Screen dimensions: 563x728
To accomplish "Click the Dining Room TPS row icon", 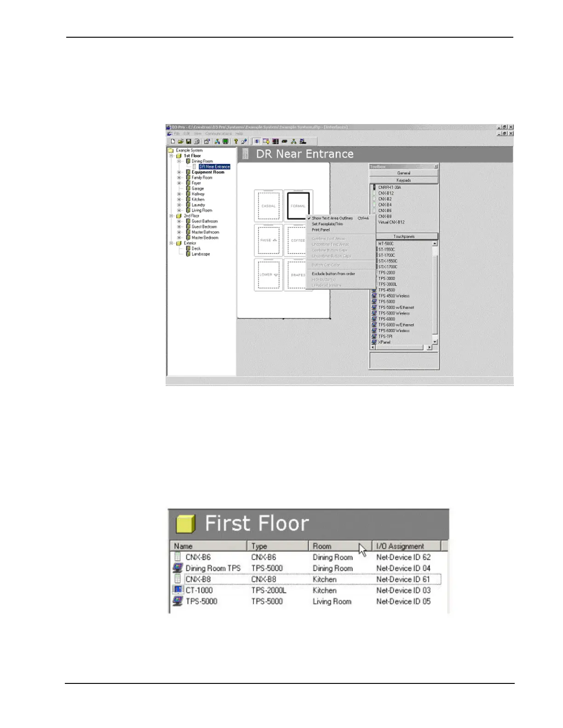I will (178, 568).
